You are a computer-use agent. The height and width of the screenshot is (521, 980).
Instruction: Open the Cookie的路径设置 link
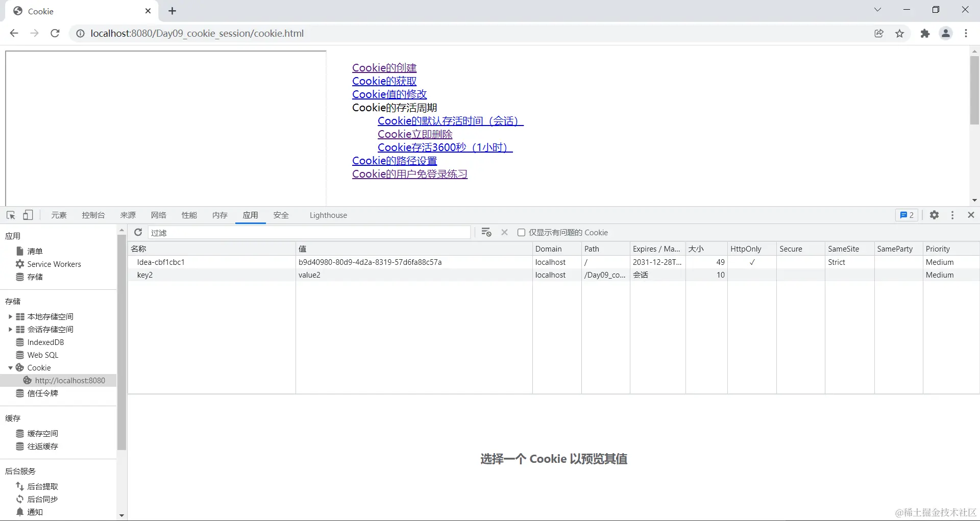(395, 161)
